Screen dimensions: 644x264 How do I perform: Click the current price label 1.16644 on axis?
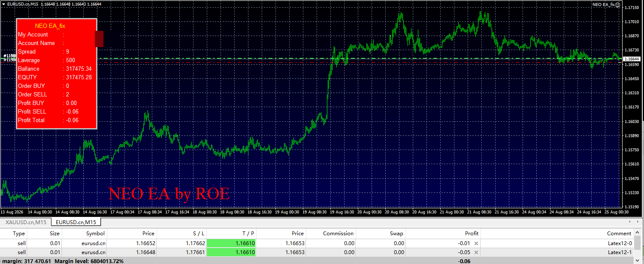631,59
